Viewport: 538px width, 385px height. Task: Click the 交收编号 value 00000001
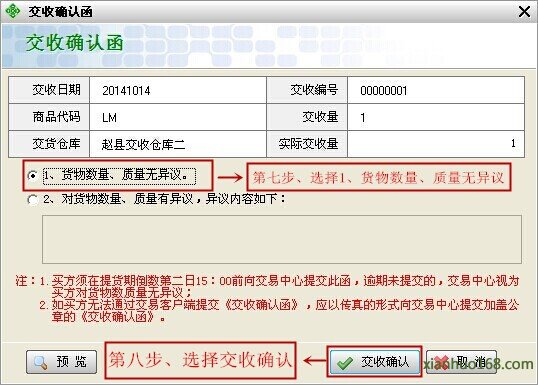384,91
